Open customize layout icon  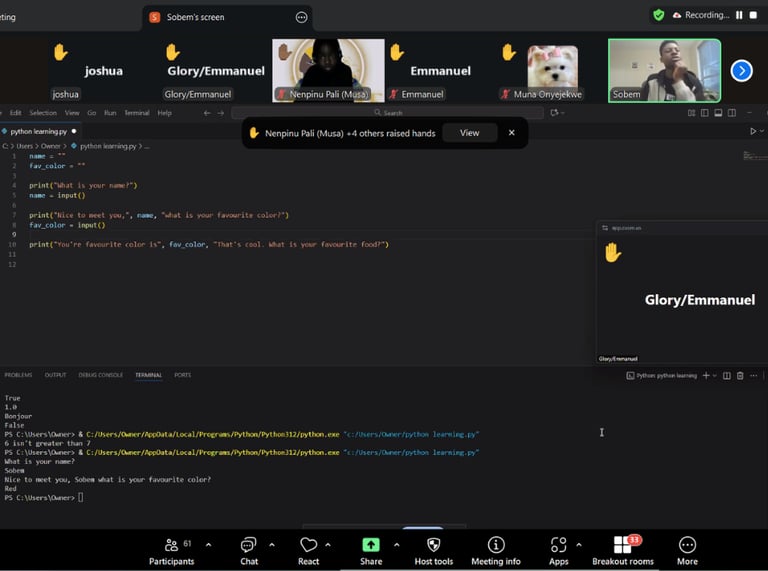pyautogui.click(x=691, y=113)
